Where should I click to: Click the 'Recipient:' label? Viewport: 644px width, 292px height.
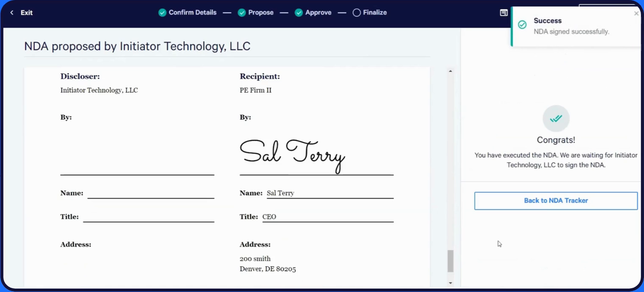click(260, 77)
